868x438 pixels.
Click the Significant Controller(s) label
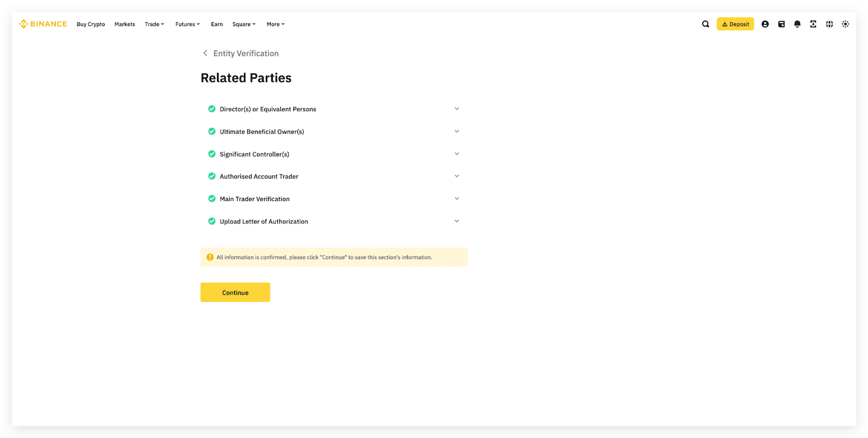point(254,154)
